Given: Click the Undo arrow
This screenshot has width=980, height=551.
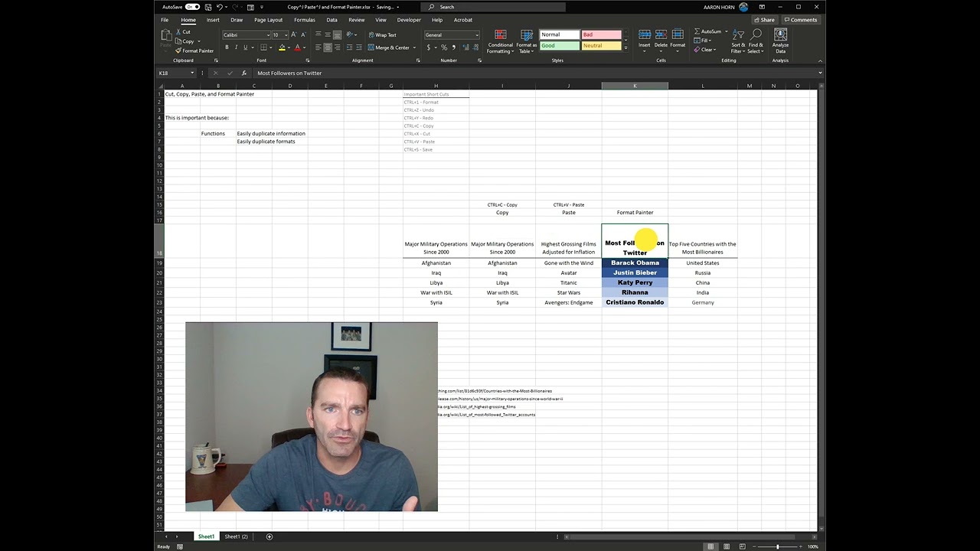Looking at the screenshot, I should pyautogui.click(x=219, y=7).
